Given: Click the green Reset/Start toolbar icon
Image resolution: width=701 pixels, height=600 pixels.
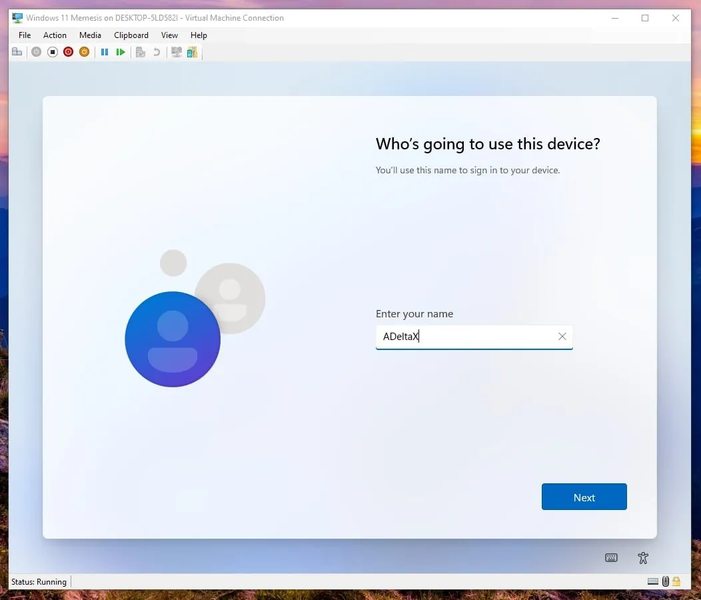Looking at the screenshot, I should pos(120,52).
